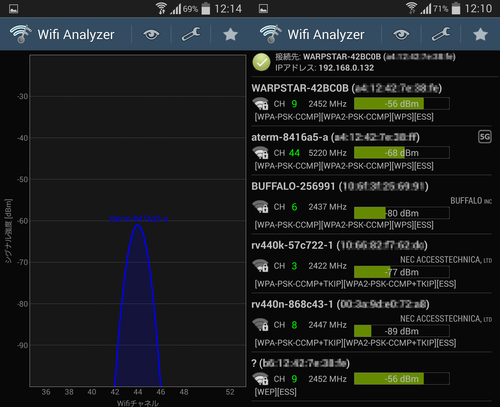Tap the battery icon showing 71%

point(456,8)
